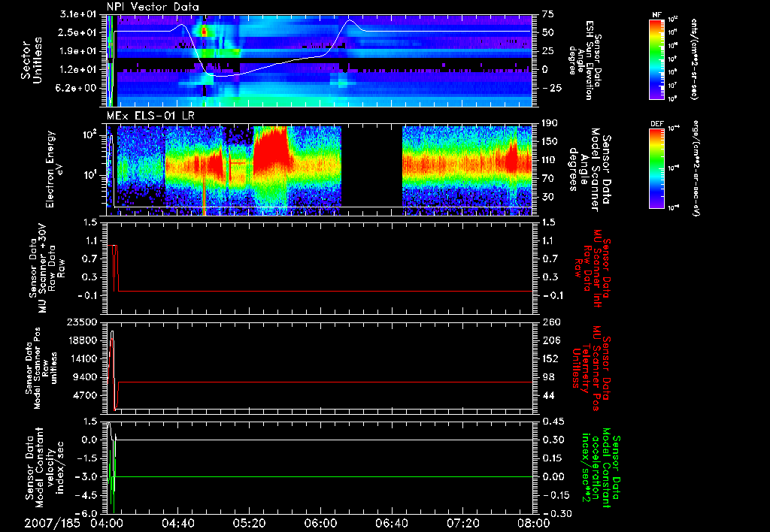Click the "Model Scanner Angle degrees" label
The height and width of the screenshot is (532, 770).
pyautogui.click(x=590, y=171)
